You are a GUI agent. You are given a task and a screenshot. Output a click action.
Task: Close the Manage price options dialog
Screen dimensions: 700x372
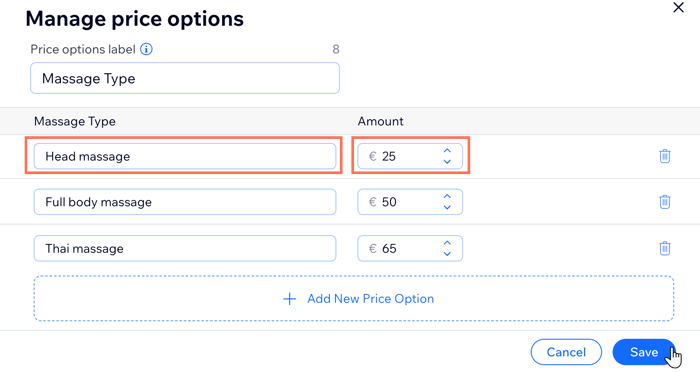(678, 8)
